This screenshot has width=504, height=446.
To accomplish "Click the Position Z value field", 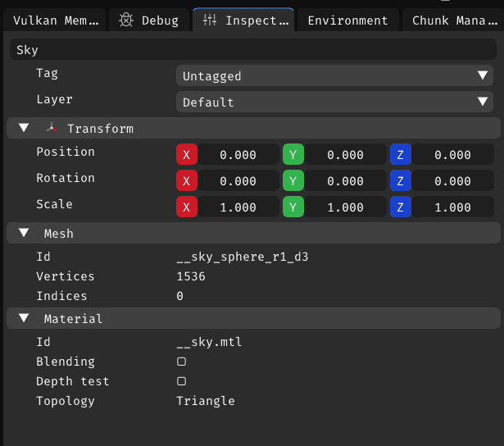I will (x=453, y=154).
